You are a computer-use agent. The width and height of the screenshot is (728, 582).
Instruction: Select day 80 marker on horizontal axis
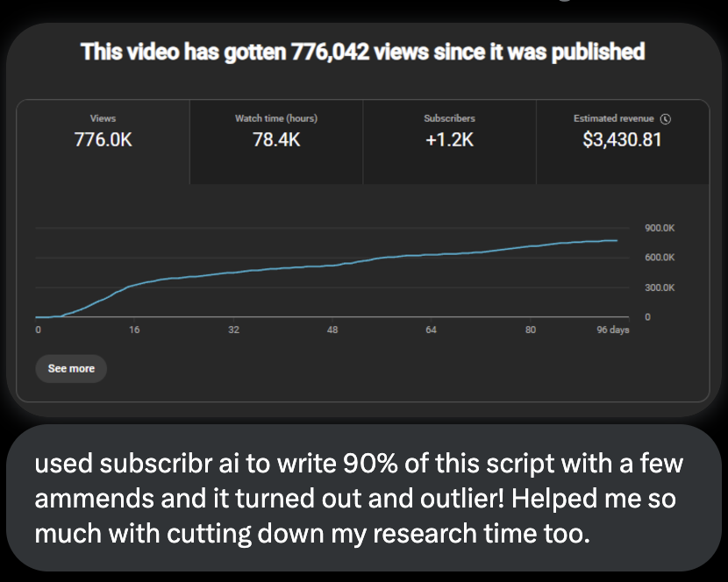pyautogui.click(x=530, y=330)
